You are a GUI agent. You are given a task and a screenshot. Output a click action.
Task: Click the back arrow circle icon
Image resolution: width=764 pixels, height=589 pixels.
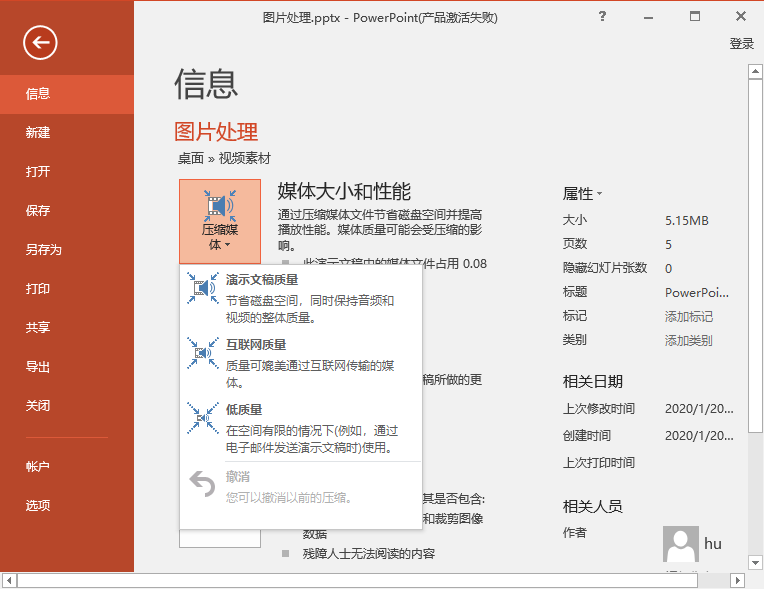[x=40, y=43]
